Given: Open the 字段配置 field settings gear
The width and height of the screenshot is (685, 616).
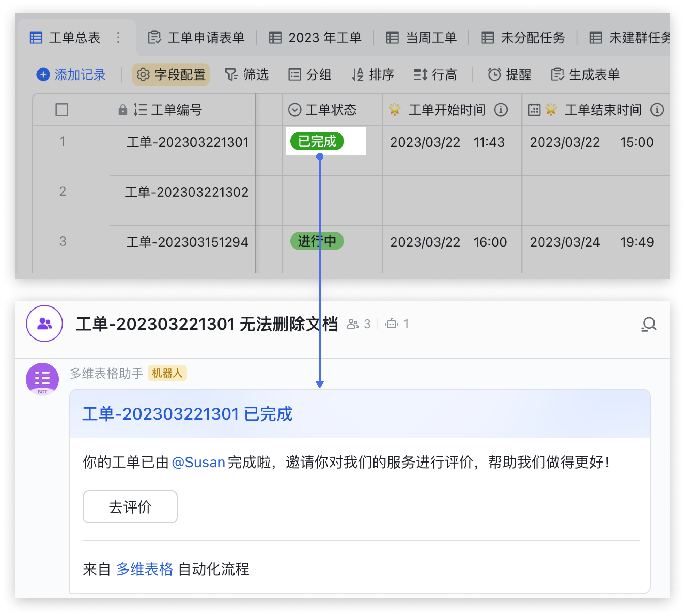Looking at the screenshot, I should tap(171, 75).
